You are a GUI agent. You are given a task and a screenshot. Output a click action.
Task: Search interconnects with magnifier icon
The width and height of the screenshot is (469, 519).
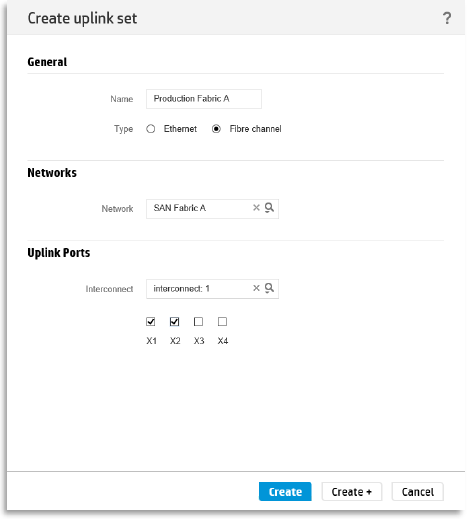pos(269,288)
